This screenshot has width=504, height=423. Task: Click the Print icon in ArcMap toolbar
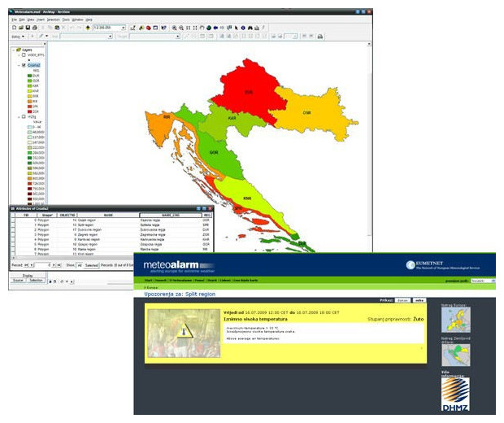tap(35, 28)
